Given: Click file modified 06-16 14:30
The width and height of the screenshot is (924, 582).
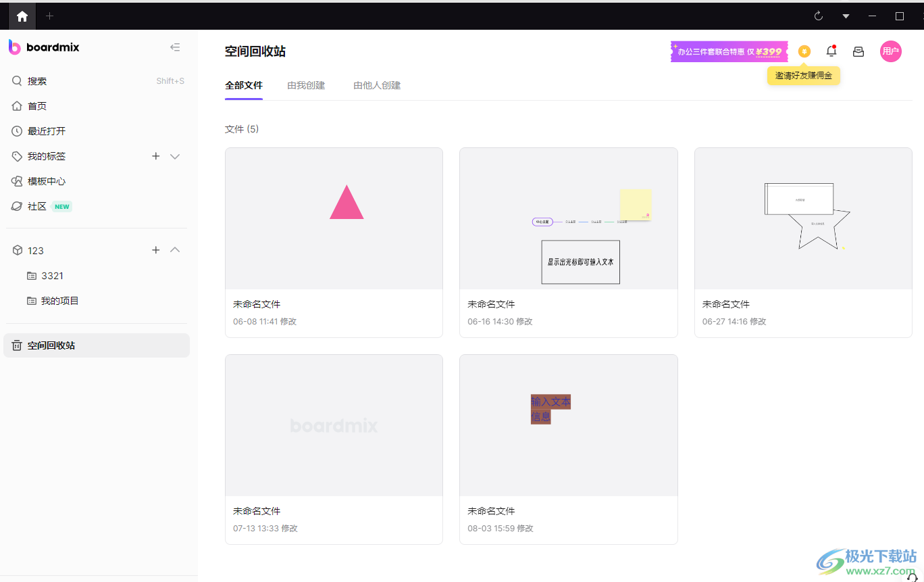Looking at the screenshot, I should tap(500, 322).
